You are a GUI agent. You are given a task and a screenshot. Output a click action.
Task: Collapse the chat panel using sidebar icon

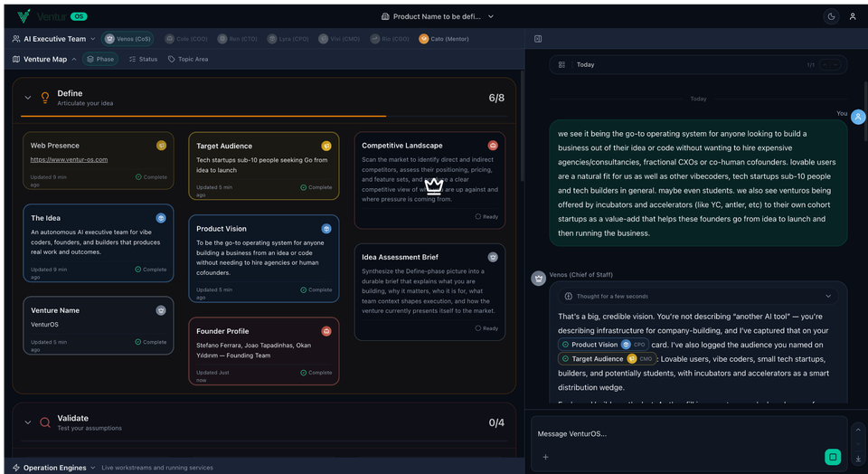[x=538, y=39]
